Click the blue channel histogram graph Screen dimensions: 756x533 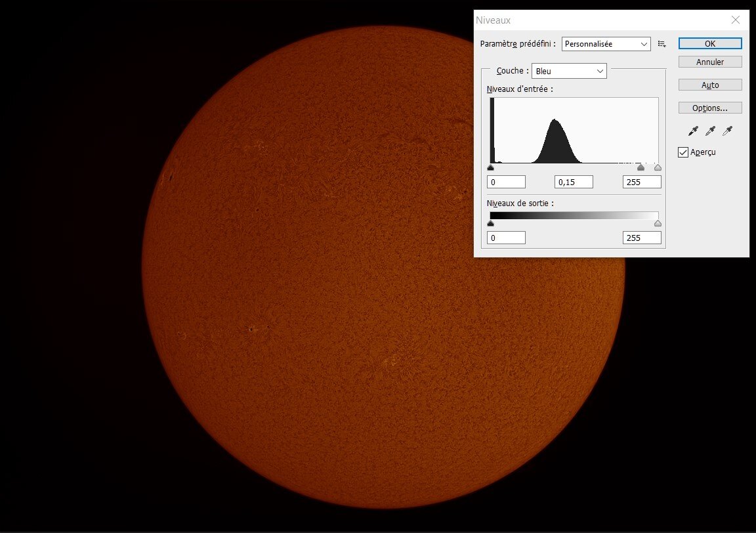[x=574, y=130]
